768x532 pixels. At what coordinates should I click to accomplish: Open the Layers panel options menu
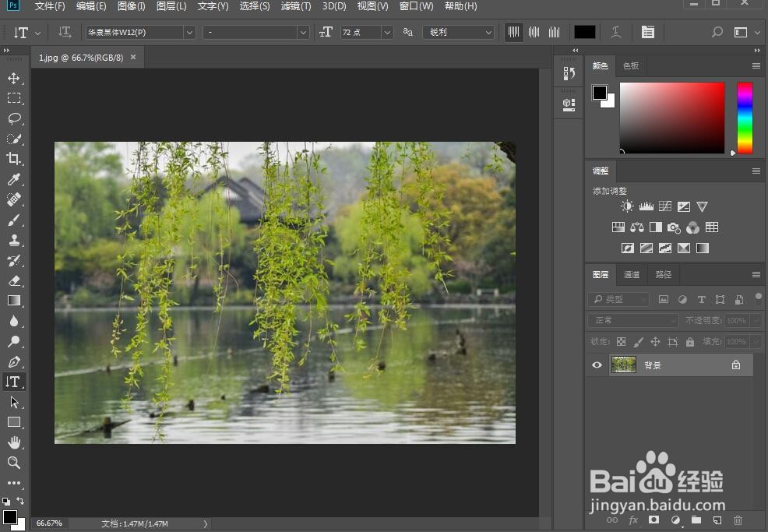tap(756, 275)
